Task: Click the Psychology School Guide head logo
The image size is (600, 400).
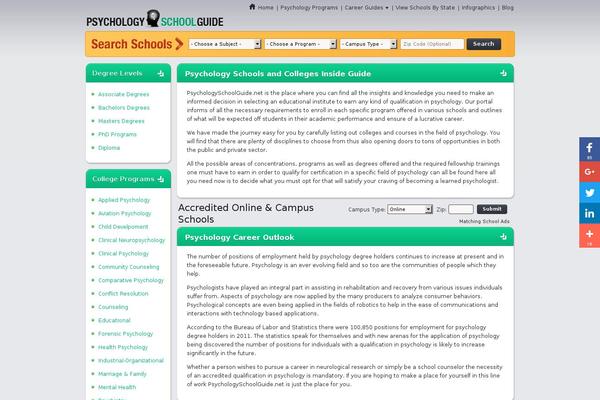Action: [x=153, y=18]
